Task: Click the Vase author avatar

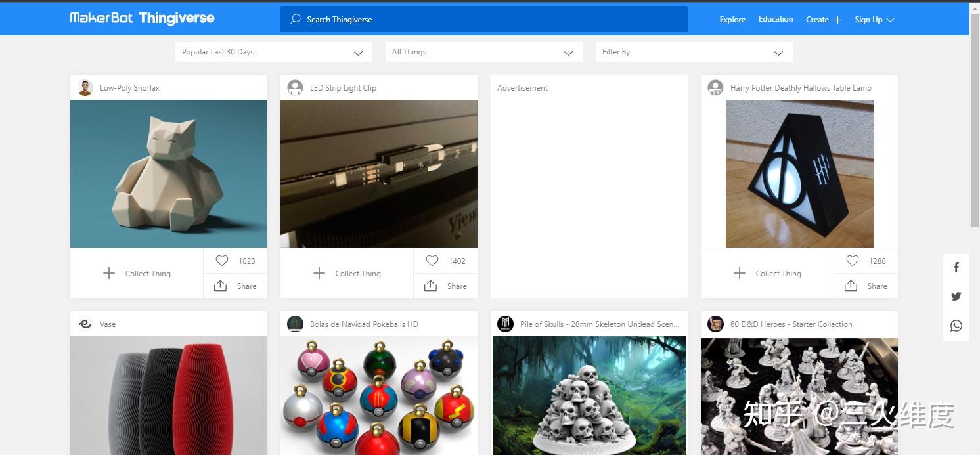Action: (85, 324)
